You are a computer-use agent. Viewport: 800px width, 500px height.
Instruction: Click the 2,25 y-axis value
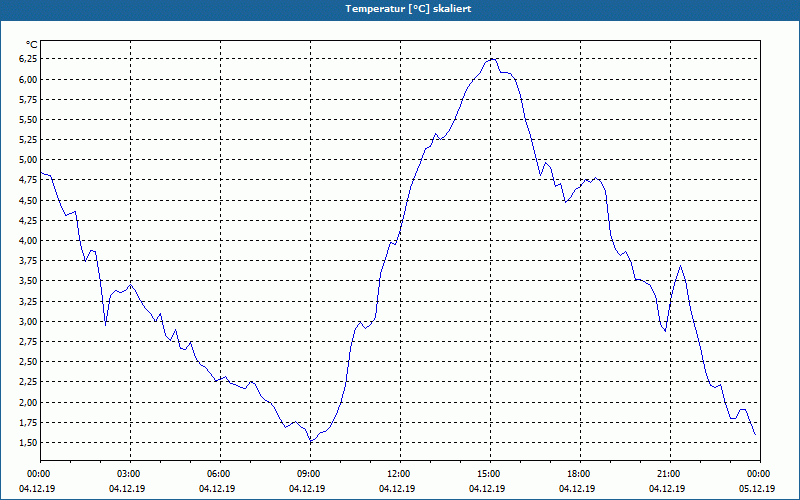click(x=29, y=382)
